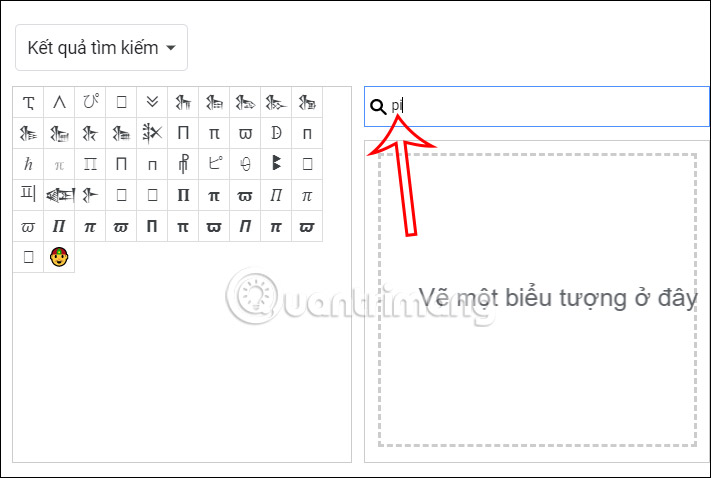This screenshot has width=711, height=478.
Task: Select the emoji face with red cap
Action: click(59, 257)
